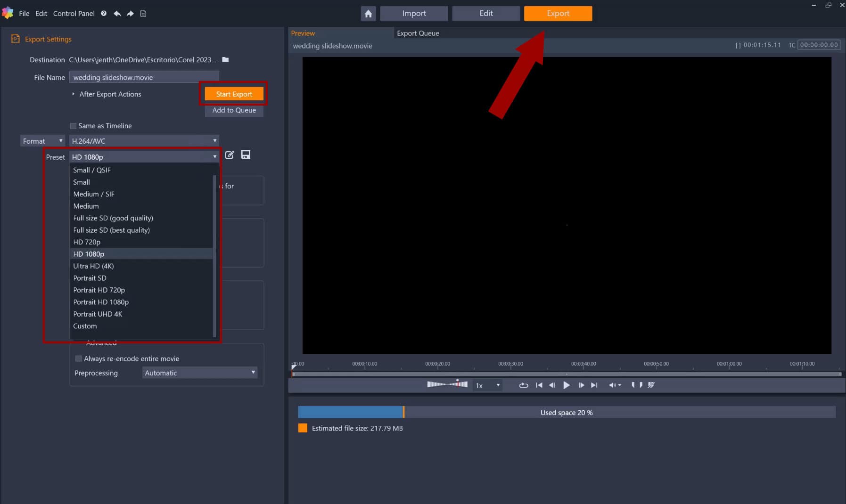This screenshot has height=504, width=846.
Task: Open the Preprocessing Automatic dropdown
Action: point(199,373)
